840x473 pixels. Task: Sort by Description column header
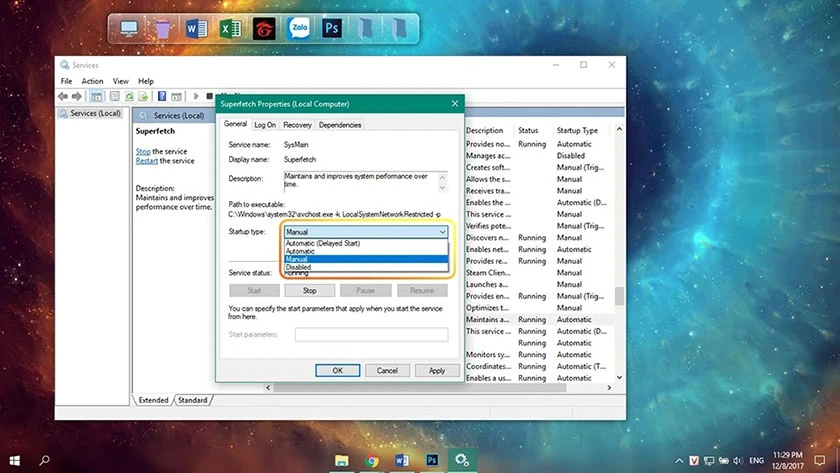pos(484,130)
